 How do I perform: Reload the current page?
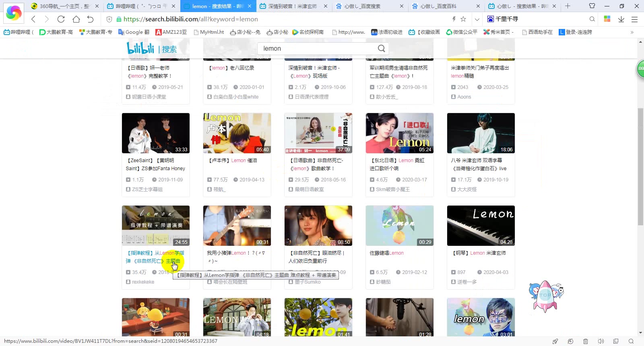tap(61, 19)
